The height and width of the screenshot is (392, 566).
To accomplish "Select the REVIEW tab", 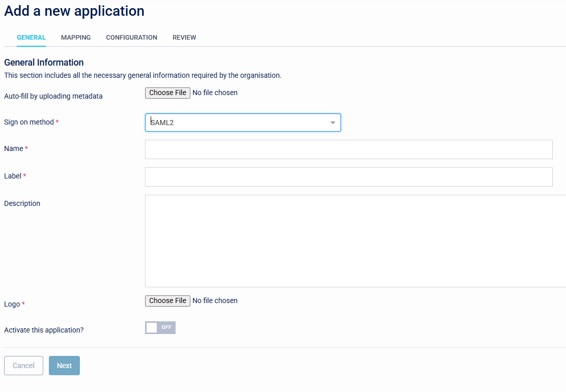I will click(x=184, y=37).
